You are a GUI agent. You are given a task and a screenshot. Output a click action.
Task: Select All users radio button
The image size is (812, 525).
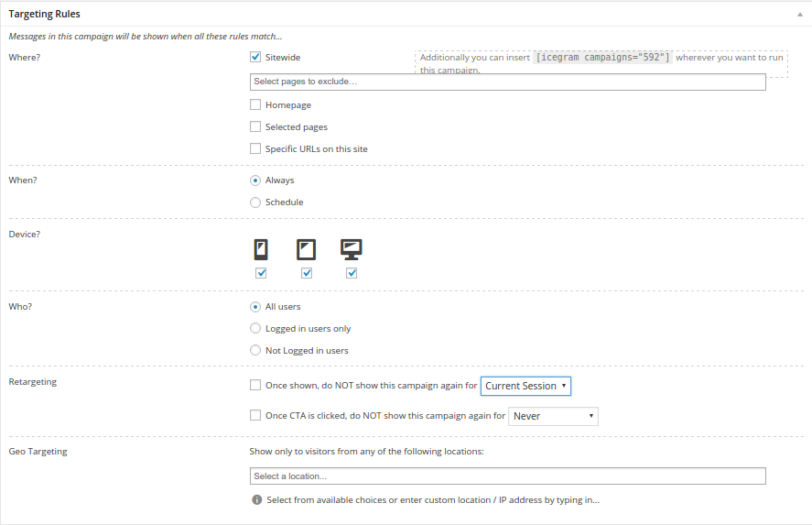click(255, 307)
